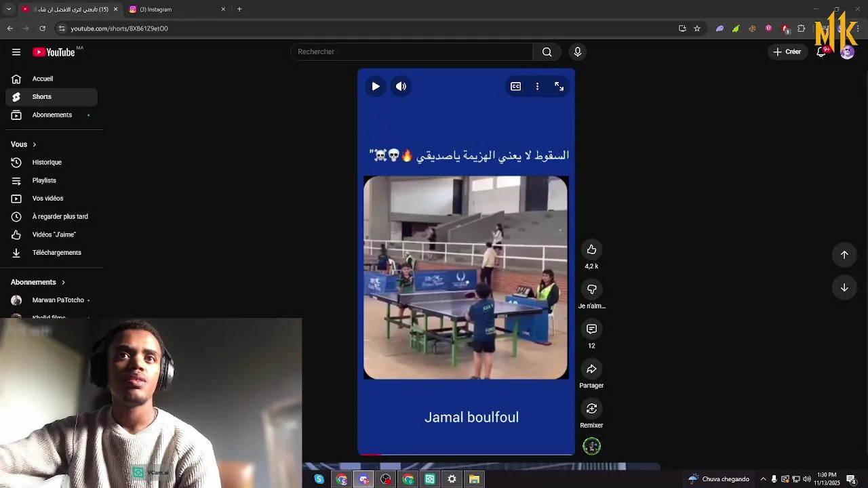Viewport: 868px width, 488px height.
Task: Adjust the volume from system tray speaker
Action: (806, 479)
